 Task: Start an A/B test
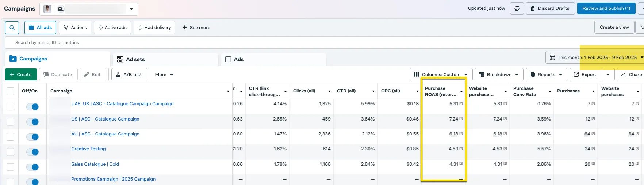129,75
